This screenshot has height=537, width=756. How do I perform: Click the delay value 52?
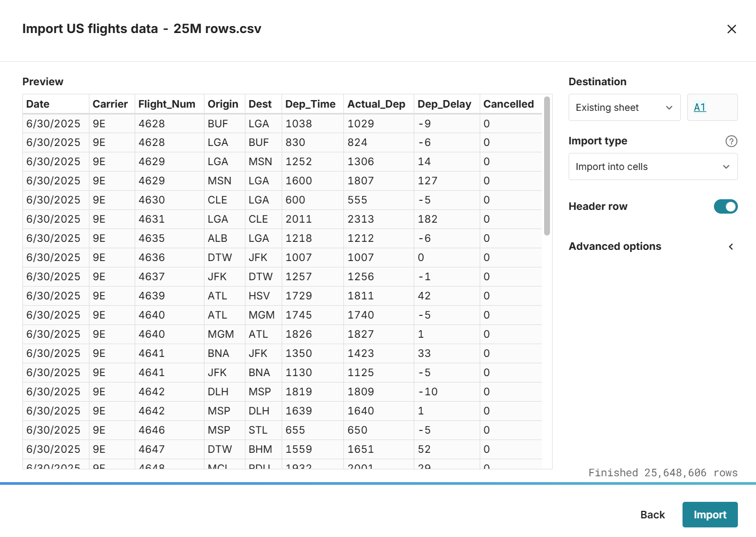point(447,450)
